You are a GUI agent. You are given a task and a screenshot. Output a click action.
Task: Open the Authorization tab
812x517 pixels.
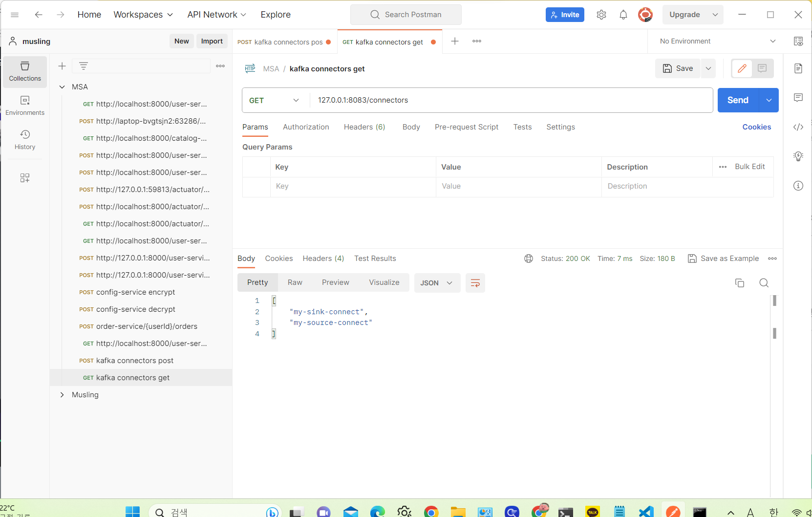(x=306, y=127)
